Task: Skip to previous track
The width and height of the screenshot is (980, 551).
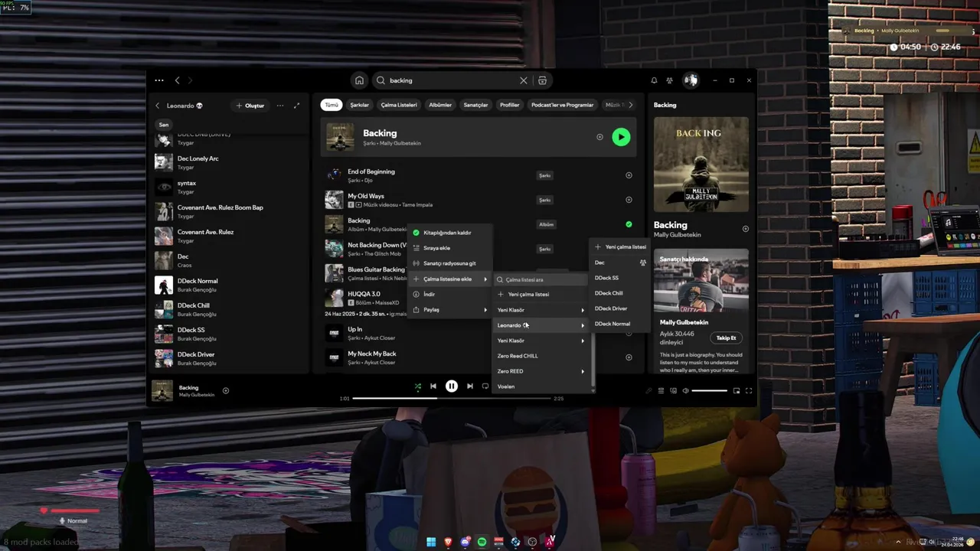Action: (x=433, y=386)
